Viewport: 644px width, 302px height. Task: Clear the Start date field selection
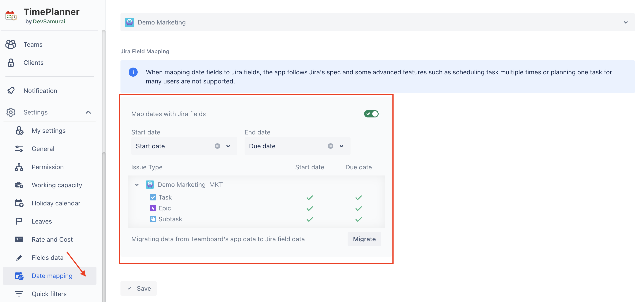(217, 146)
